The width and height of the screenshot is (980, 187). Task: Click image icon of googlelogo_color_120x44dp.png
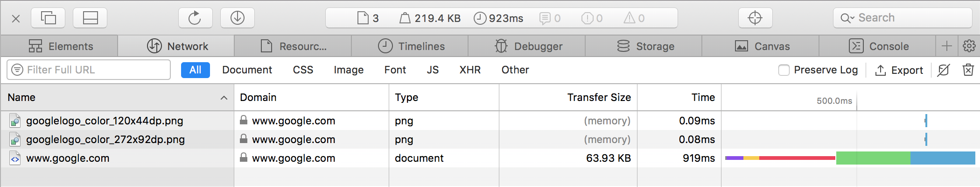[15, 121]
